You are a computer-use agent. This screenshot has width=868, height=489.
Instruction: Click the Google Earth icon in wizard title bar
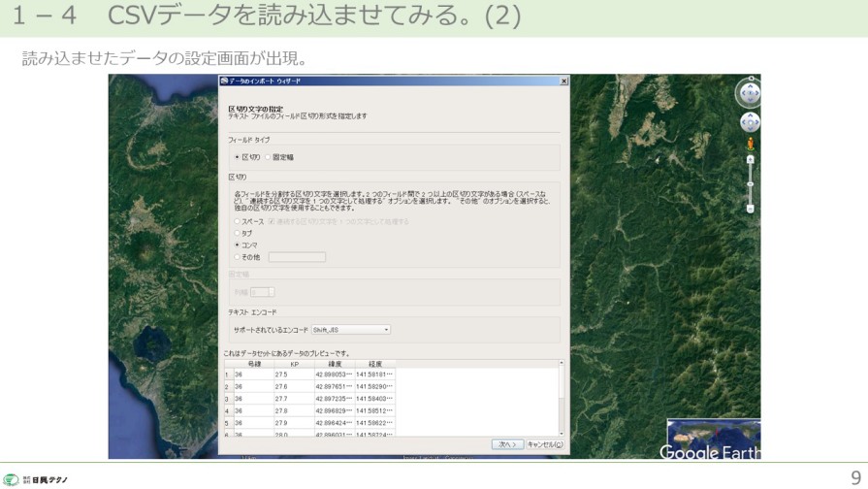click(224, 81)
